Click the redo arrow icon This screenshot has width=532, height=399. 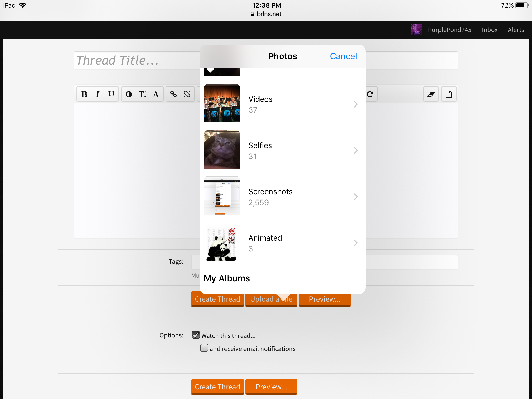pos(370,94)
